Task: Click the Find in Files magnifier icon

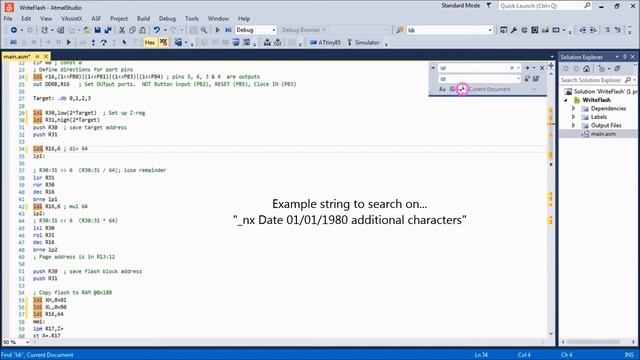Action: pos(204,30)
